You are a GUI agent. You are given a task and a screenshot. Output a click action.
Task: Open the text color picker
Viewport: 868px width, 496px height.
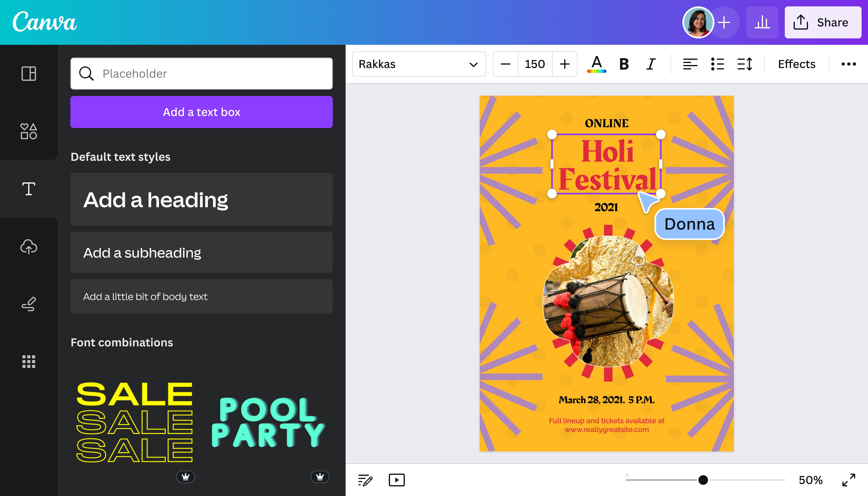pyautogui.click(x=597, y=64)
